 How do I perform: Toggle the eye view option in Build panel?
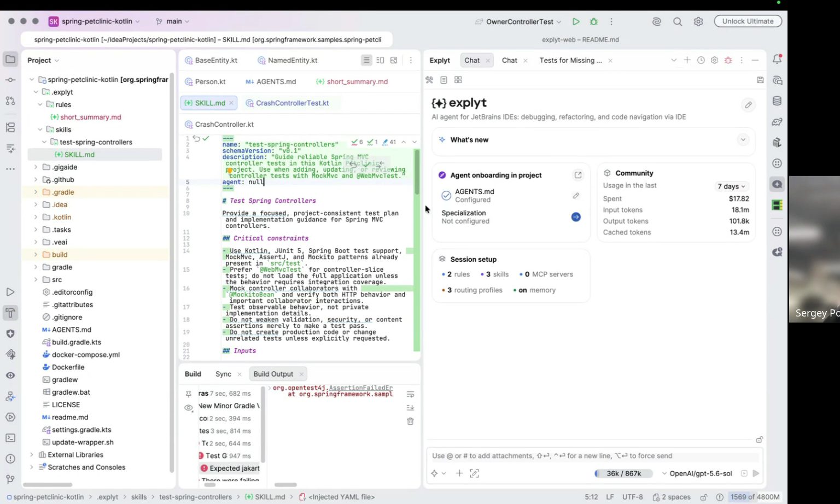(189, 408)
